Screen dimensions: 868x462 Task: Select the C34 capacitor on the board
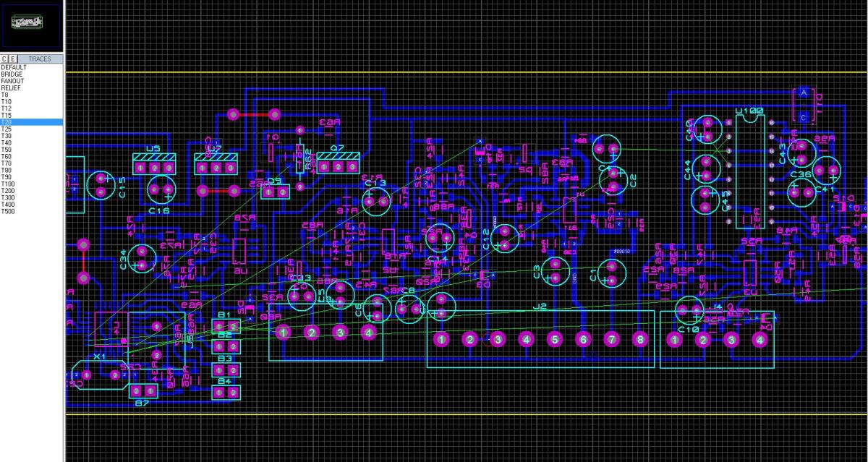point(142,260)
